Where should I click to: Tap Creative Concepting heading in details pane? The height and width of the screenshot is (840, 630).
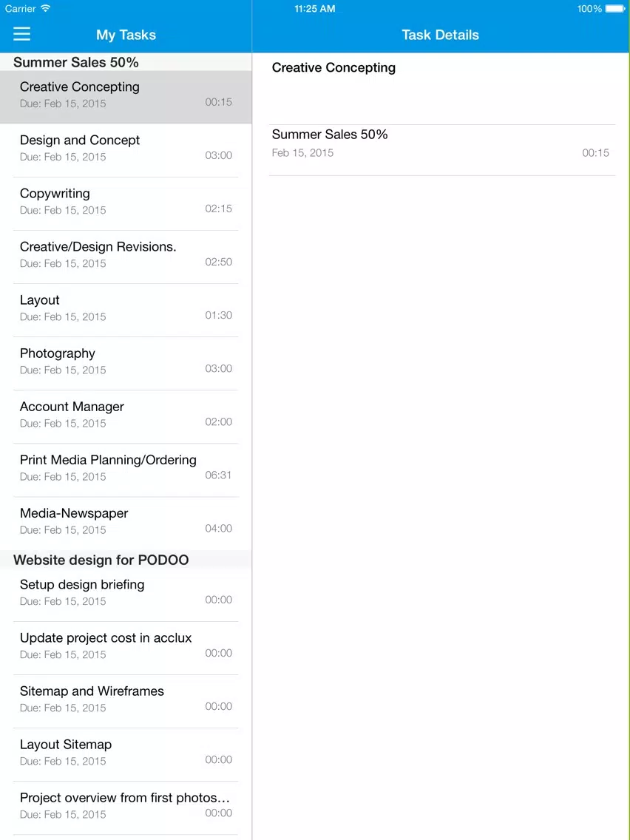[333, 68]
